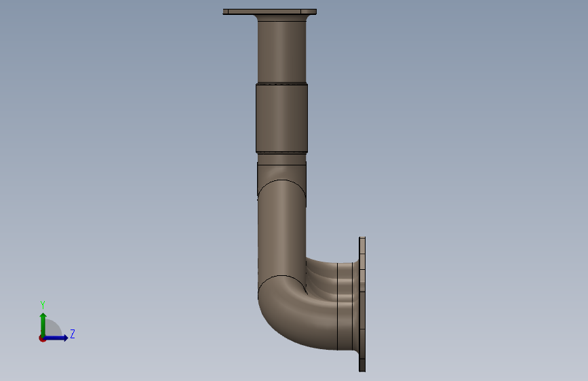Select the short straight pipe section before side flange
This screenshot has height=381, width=588.
(x=345, y=306)
